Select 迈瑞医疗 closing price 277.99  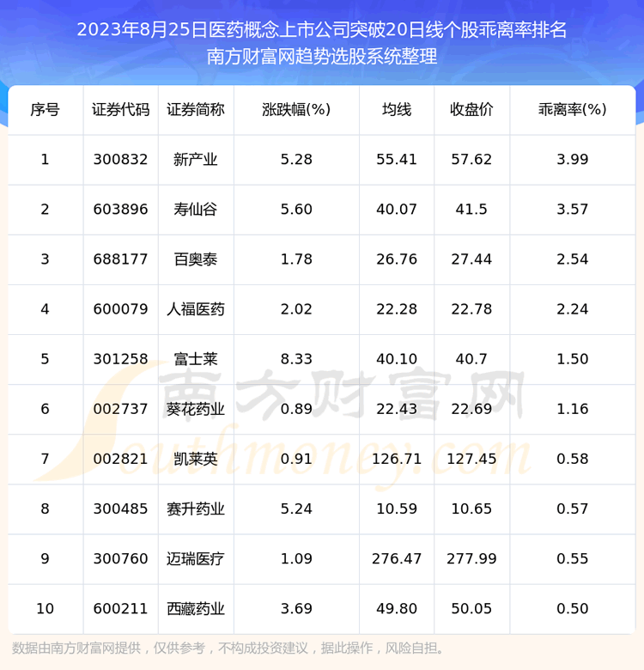tap(471, 558)
